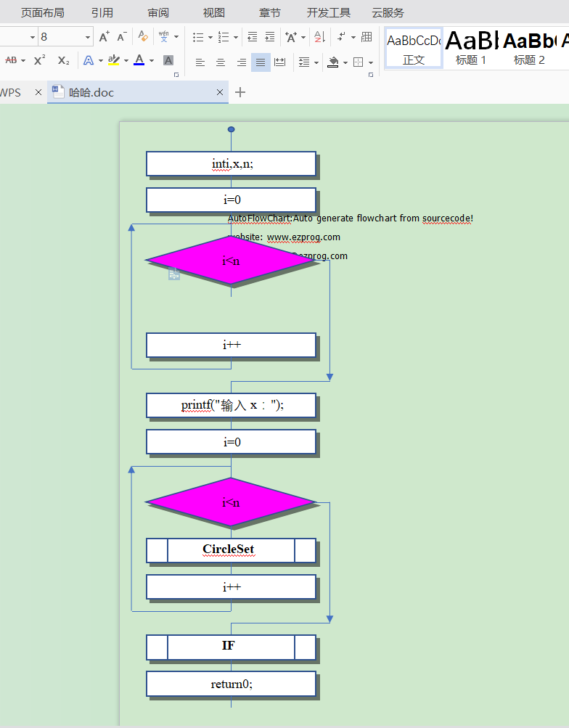
Task: Apply blue font color
Action: 139,60
